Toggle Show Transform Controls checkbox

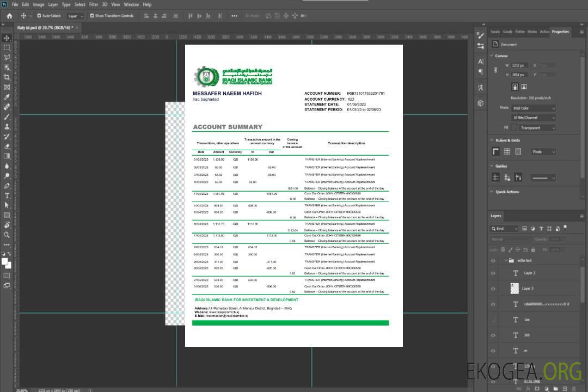(x=92, y=16)
